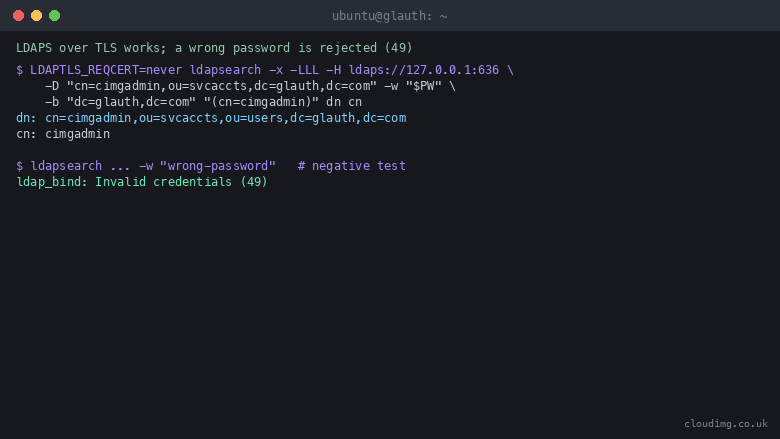Click the output line 'dn: cn=cimgadmin,ou=svcaccts,ou=users'
The width and height of the screenshot is (780, 439).
211,118
